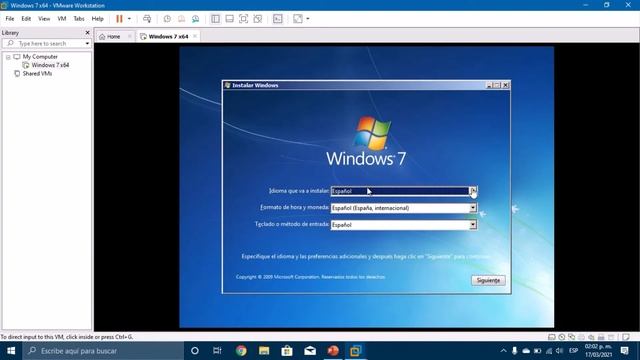Click the VM hard disk status icon
The image size is (640, 360).
(x=551, y=337)
